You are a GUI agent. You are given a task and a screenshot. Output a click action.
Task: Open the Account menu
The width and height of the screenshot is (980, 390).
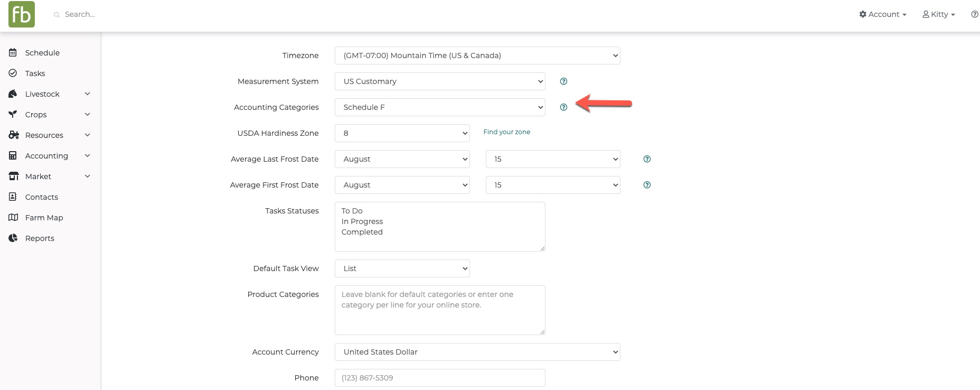click(x=883, y=14)
